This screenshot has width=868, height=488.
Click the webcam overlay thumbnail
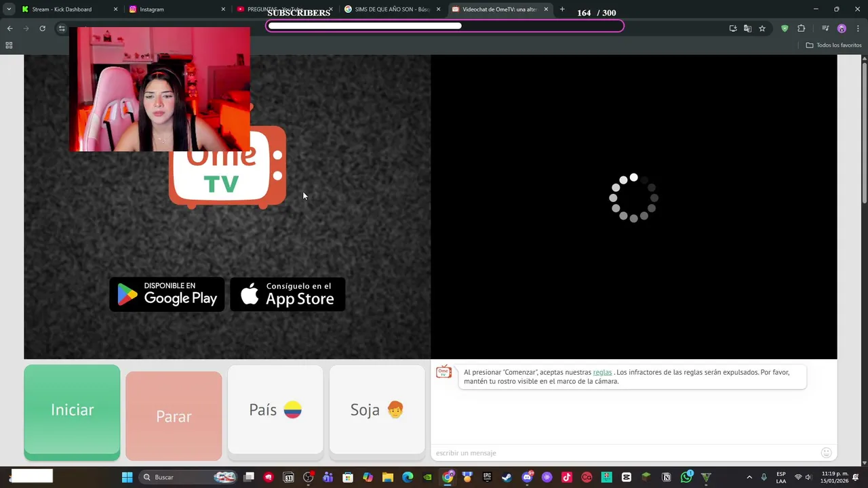[x=159, y=89]
